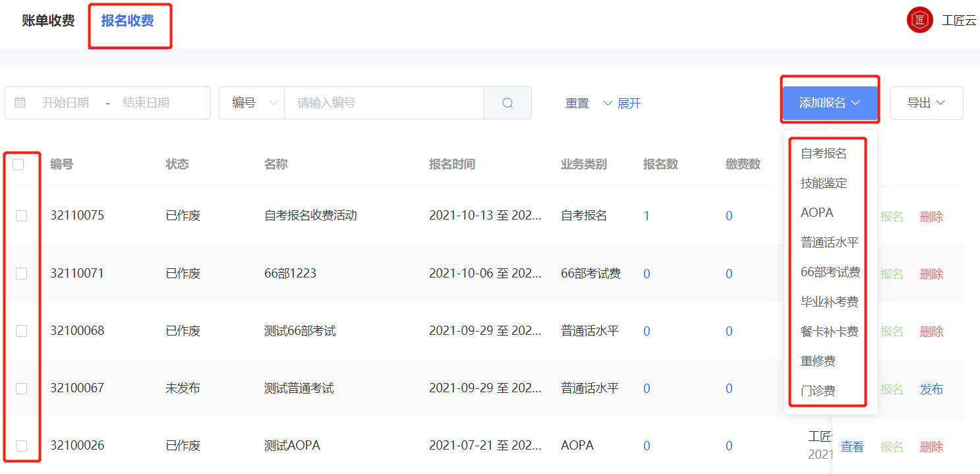
Task: Click the red 工匠云 logo avatar
Action: [x=919, y=20]
